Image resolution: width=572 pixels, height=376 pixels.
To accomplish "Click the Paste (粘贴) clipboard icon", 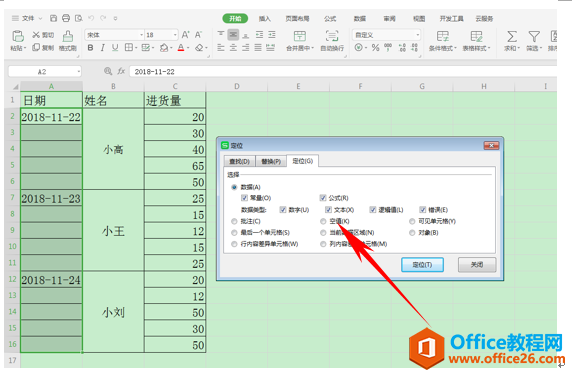I will pyautogui.click(x=18, y=36).
